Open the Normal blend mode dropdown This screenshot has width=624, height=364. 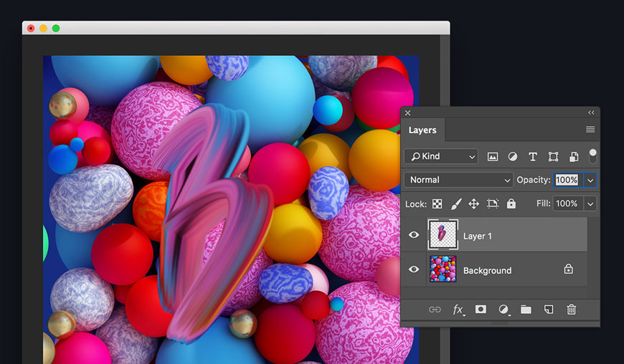coord(459,180)
